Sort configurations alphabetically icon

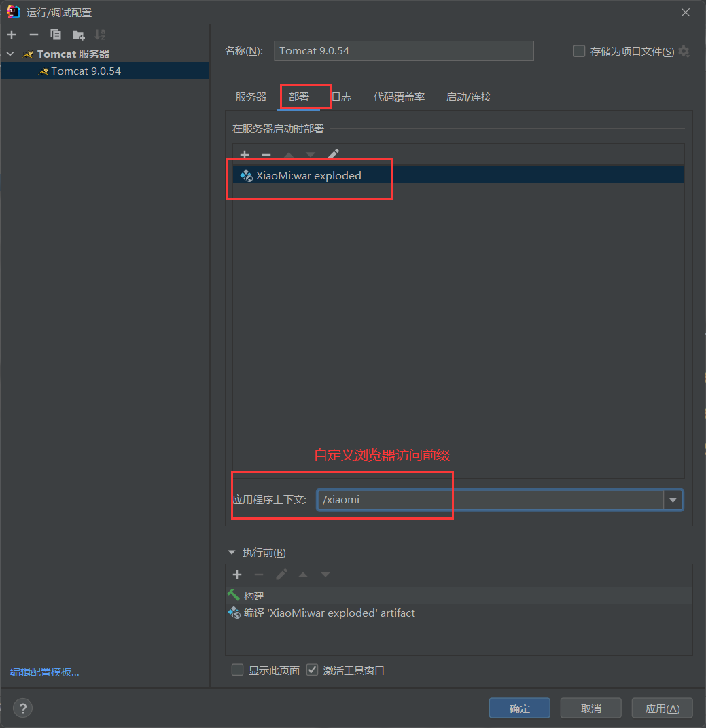tap(101, 35)
